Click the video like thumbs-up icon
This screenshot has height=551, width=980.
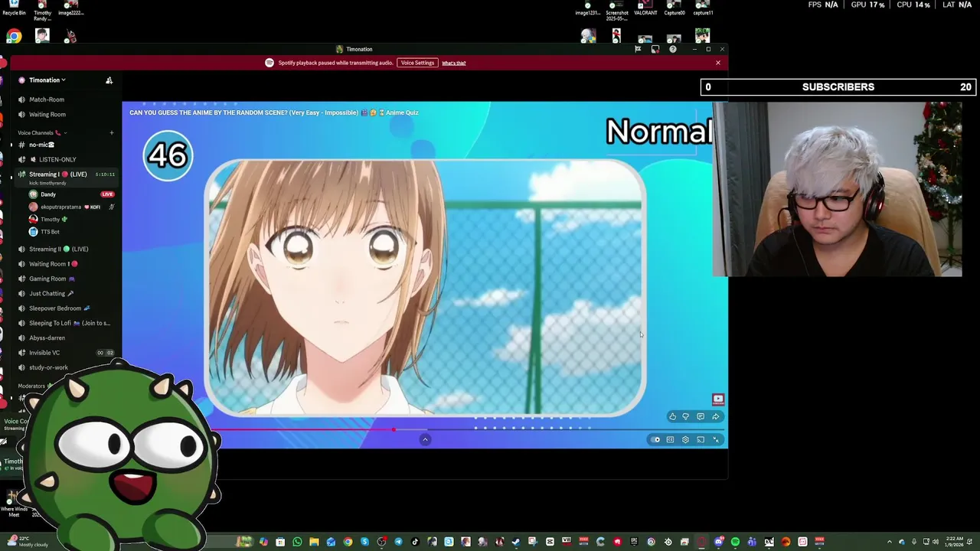coord(672,416)
